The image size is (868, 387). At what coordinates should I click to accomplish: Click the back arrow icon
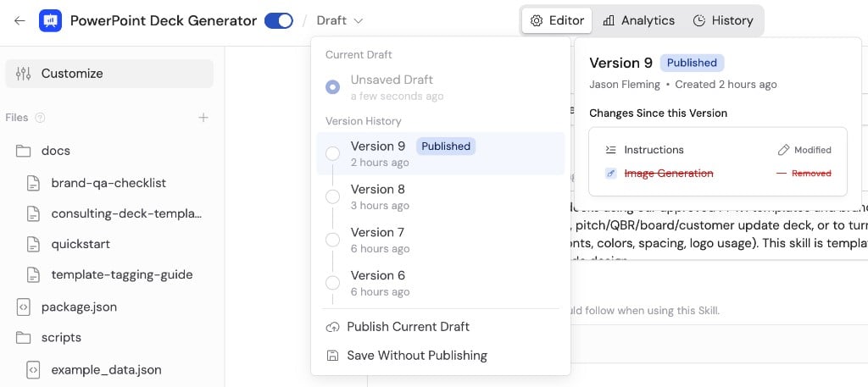pyautogui.click(x=20, y=21)
